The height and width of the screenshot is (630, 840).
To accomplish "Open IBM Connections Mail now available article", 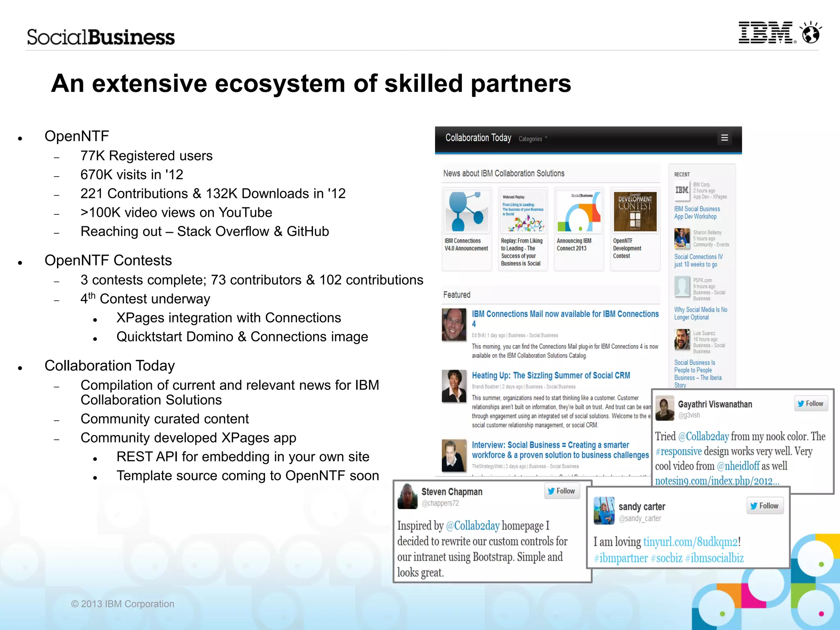I will tap(565, 318).
